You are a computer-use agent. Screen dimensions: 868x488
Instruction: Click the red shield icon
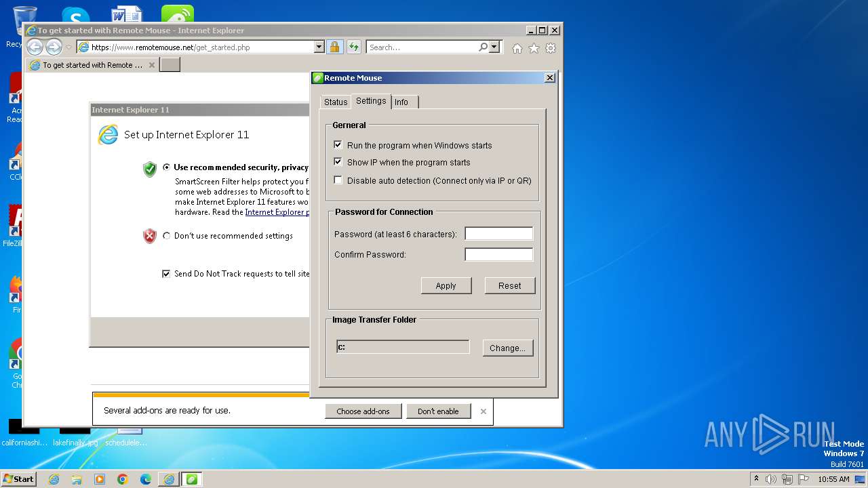150,236
